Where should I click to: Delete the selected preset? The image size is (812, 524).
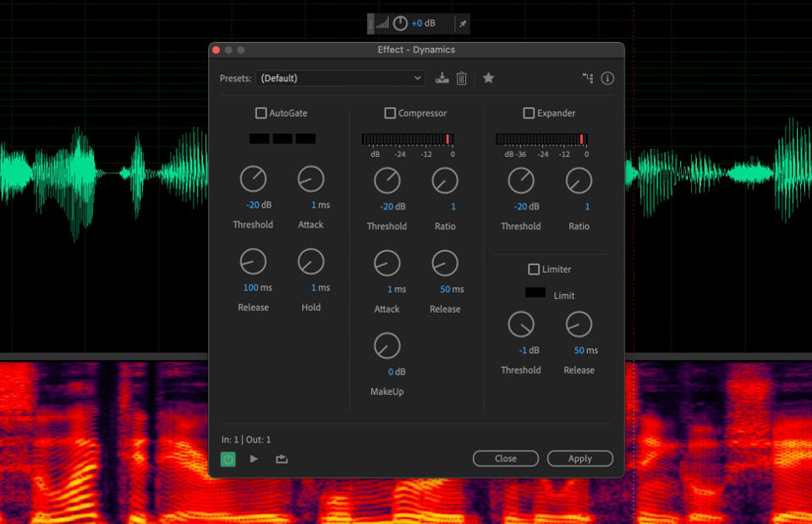pyautogui.click(x=463, y=77)
